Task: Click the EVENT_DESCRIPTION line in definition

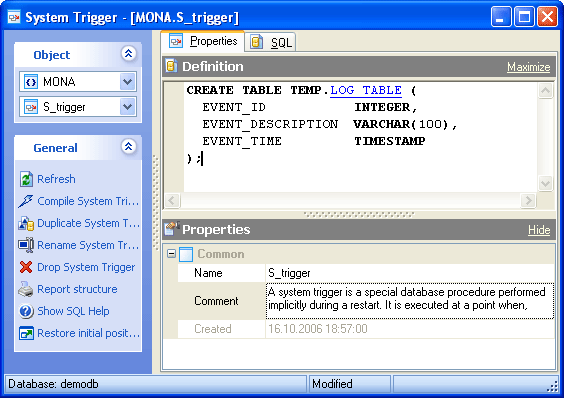Action: [329, 124]
